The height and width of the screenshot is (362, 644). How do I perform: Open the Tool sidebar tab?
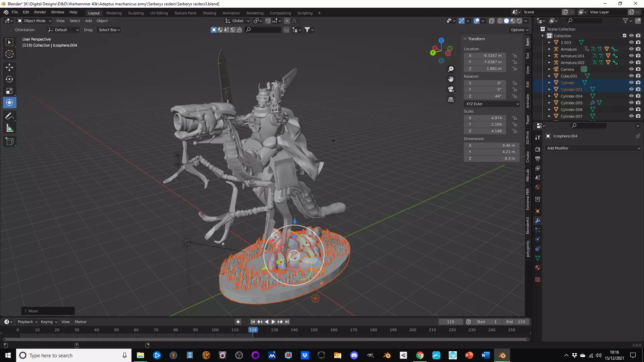(x=528, y=56)
